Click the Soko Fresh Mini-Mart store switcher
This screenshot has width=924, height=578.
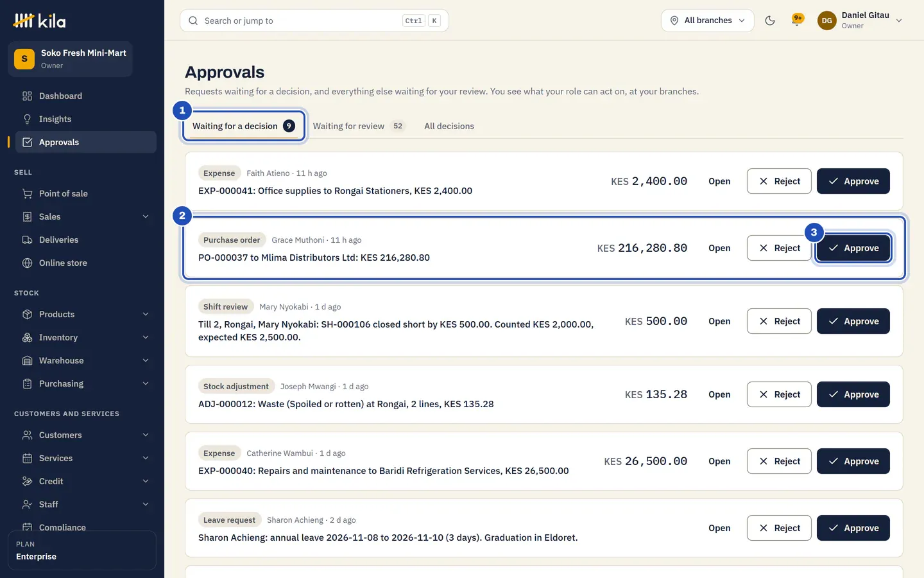(70, 59)
